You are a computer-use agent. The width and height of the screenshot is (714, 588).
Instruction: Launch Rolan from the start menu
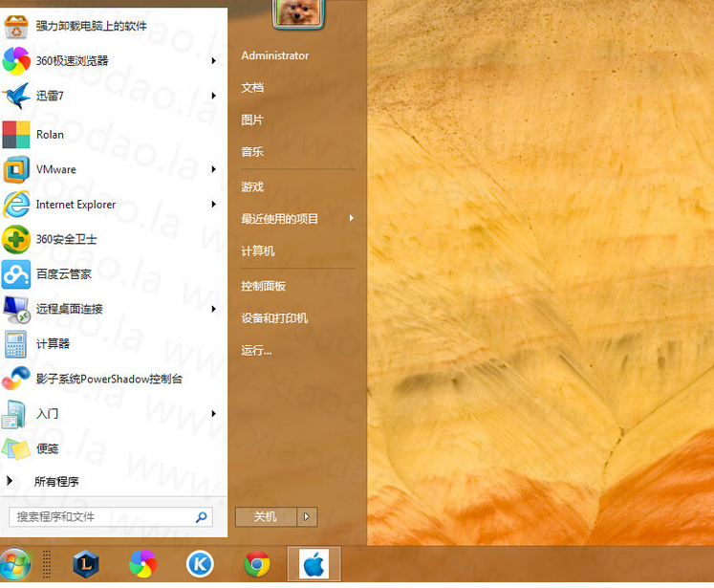(x=50, y=135)
